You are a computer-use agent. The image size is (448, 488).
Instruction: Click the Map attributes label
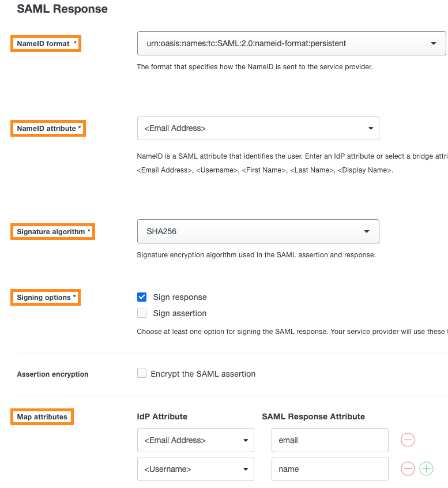pos(41,416)
